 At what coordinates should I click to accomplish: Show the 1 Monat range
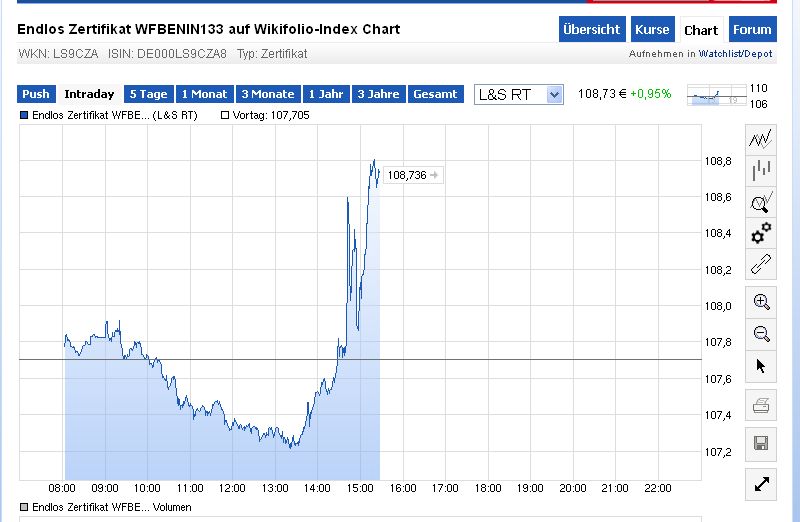pos(205,94)
